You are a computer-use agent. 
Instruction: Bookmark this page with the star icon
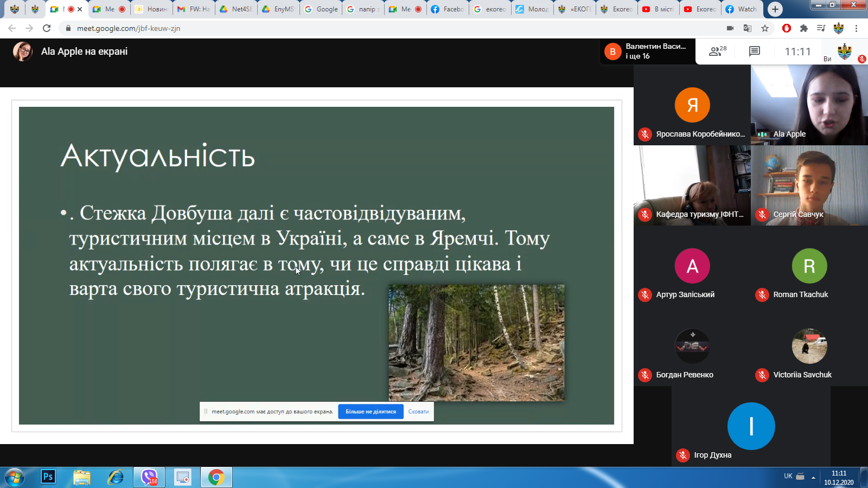pyautogui.click(x=765, y=28)
